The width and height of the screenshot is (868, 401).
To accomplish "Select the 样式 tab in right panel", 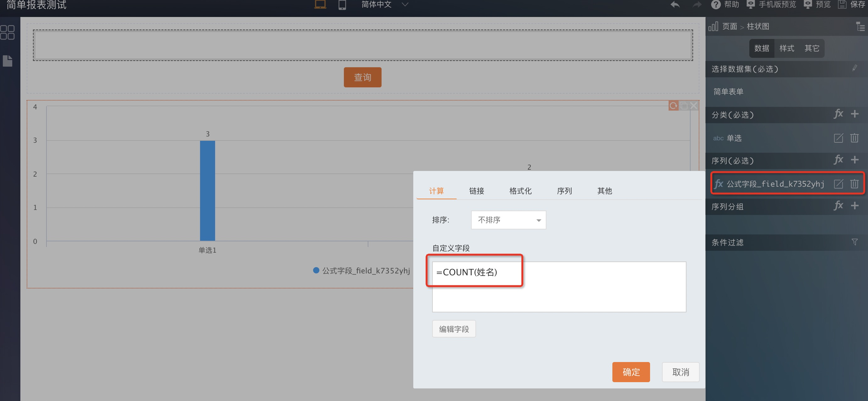I will 786,48.
